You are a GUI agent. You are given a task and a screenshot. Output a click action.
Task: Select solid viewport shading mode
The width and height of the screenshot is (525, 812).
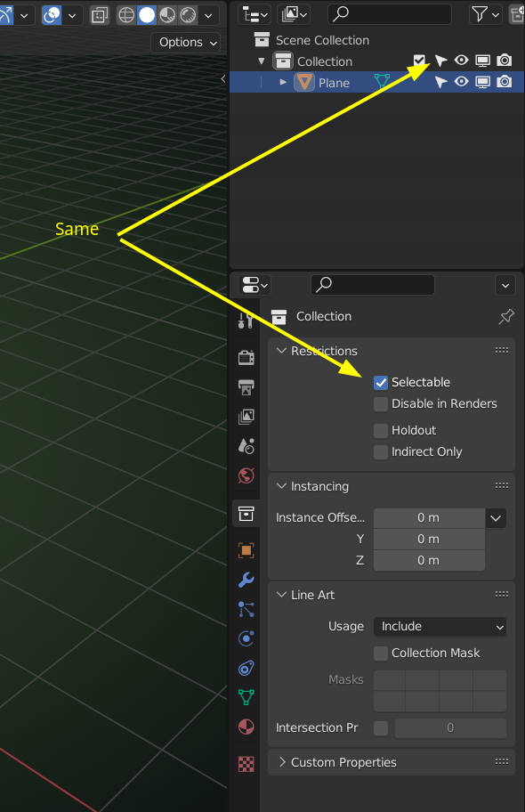[x=147, y=15]
